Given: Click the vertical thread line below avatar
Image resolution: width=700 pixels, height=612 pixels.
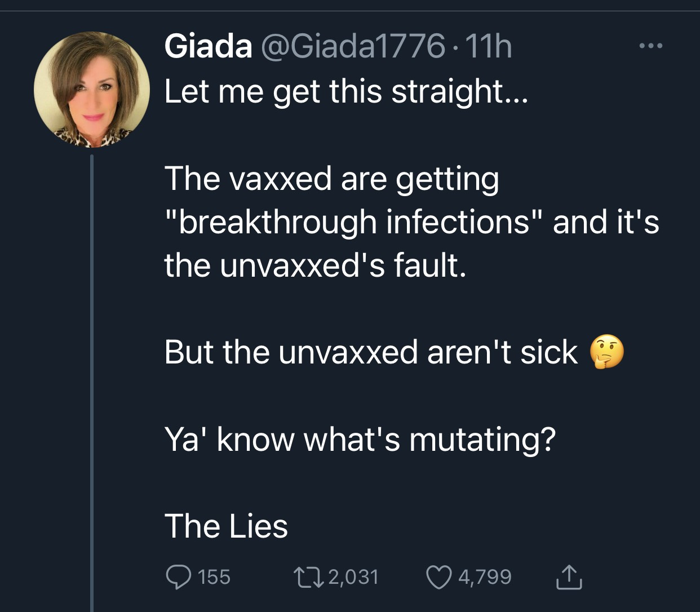Looking at the screenshot, I should click(92, 383).
